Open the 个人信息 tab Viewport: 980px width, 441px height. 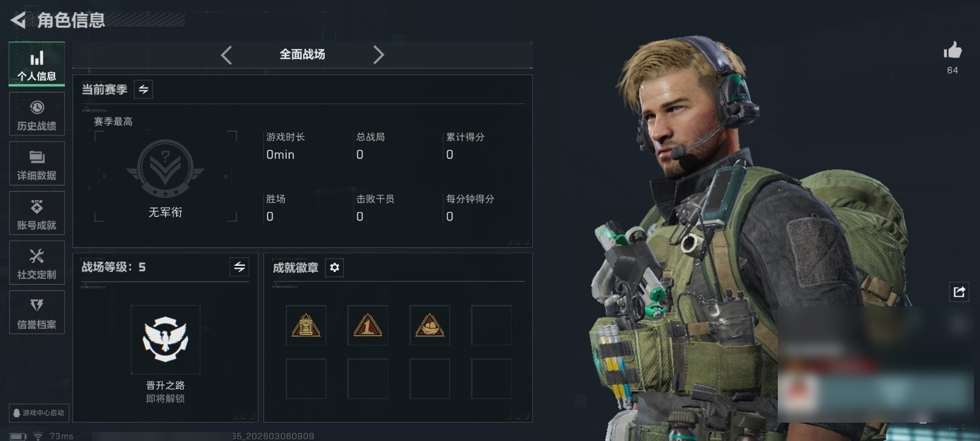pos(37,64)
